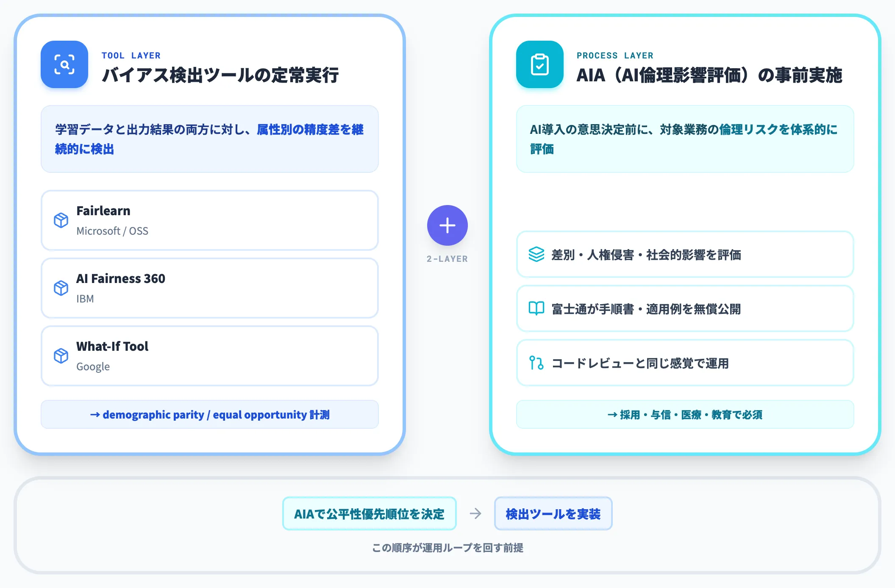This screenshot has height=588, width=895.
Task: Click the demographic parity / equal opportunity 計測 bar
Action: pos(210,414)
